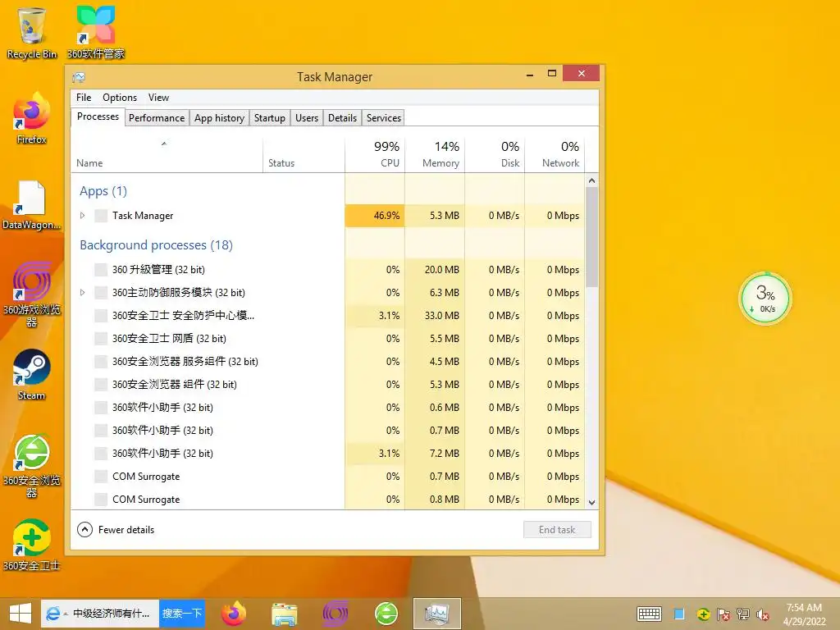Click the process list scrollbar thumb
The width and height of the screenshot is (840, 630).
click(x=591, y=237)
